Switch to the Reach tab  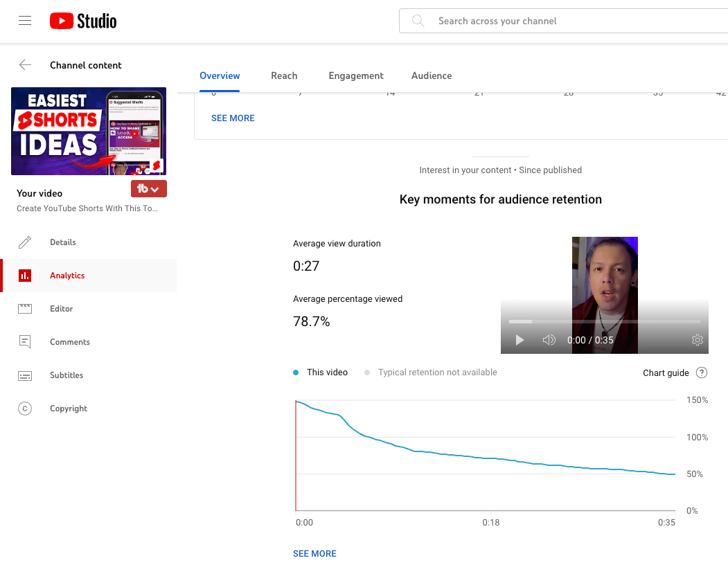pos(284,75)
